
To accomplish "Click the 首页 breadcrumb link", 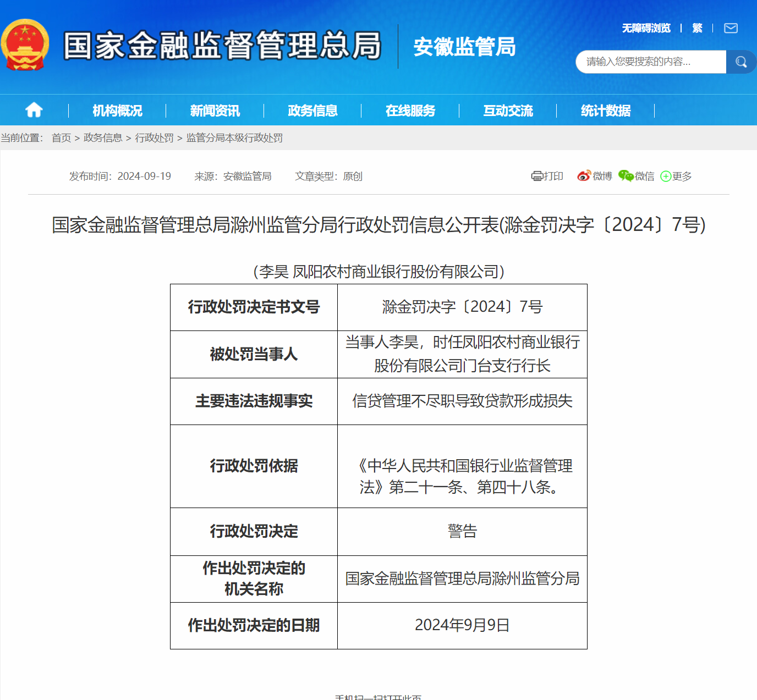I will (x=62, y=138).
